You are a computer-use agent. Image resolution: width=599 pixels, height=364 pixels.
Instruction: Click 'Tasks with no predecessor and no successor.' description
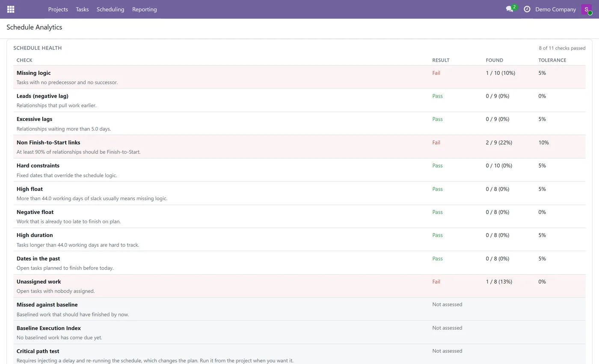click(x=67, y=83)
